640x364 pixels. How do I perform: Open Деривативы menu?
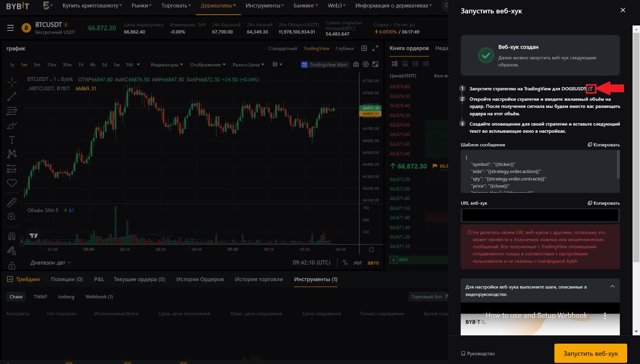[218, 6]
